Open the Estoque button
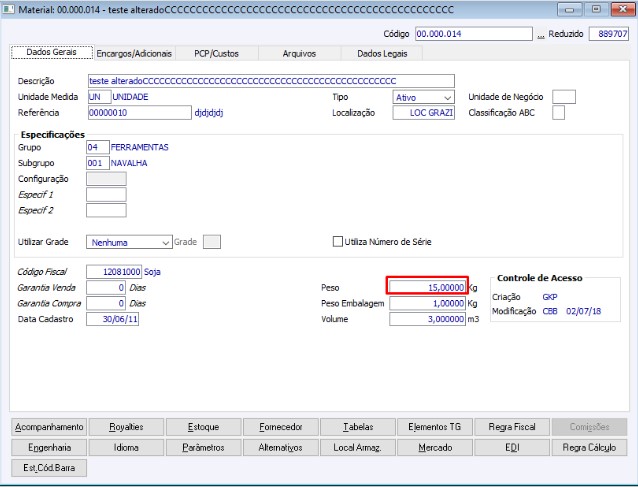This screenshot has height=487, width=638. click(203, 427)
